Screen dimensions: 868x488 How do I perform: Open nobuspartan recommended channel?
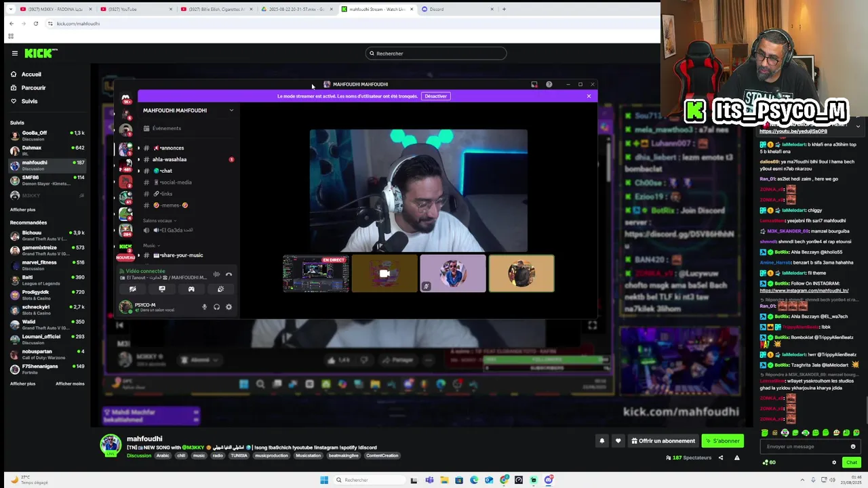[x=47, y=354]
